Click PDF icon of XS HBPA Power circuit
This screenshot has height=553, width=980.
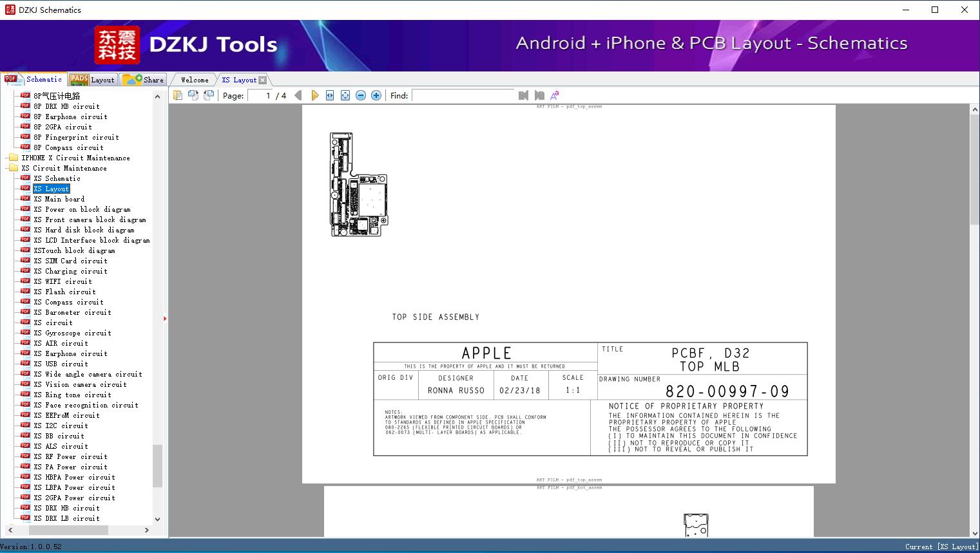tap(25, 476)
